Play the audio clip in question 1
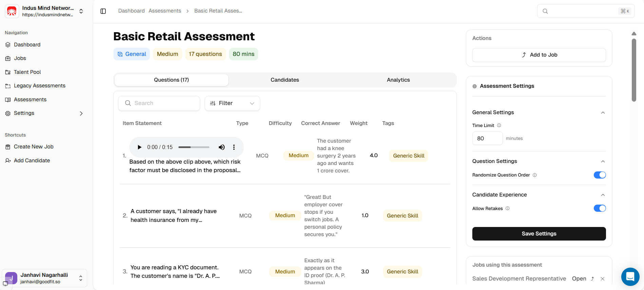 click(139, 147)
